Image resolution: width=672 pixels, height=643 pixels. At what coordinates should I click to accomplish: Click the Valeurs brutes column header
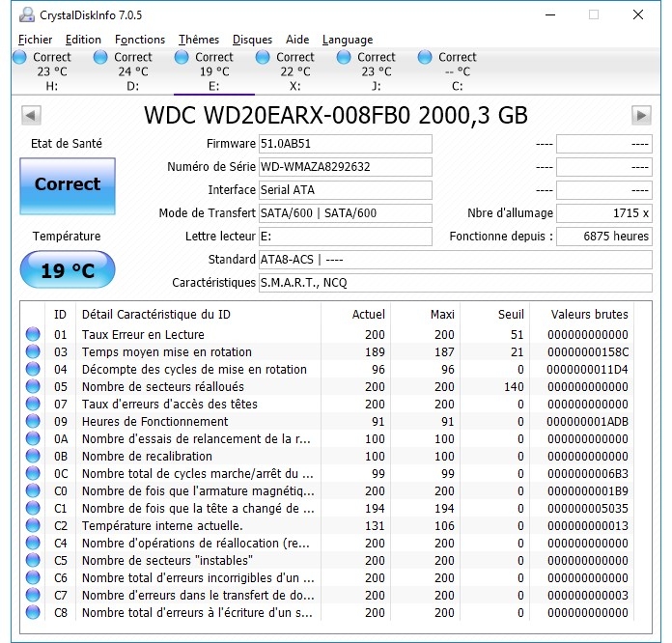pyautogui.click(x=581, y=314)
